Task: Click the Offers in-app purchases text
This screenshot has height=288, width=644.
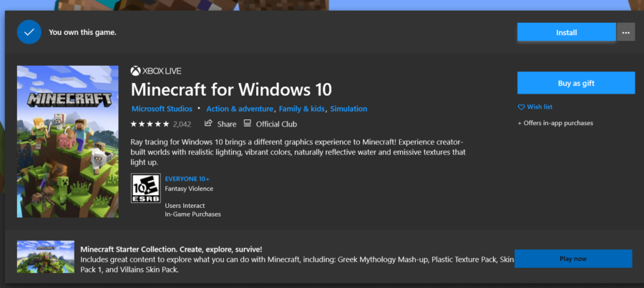Action: [555, 123]
